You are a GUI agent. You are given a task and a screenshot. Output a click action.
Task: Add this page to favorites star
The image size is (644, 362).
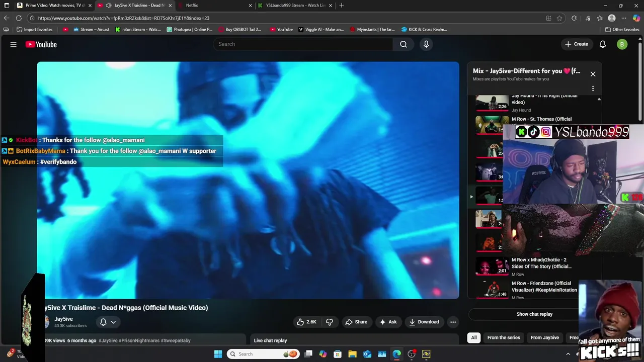[x=559, y=18]
